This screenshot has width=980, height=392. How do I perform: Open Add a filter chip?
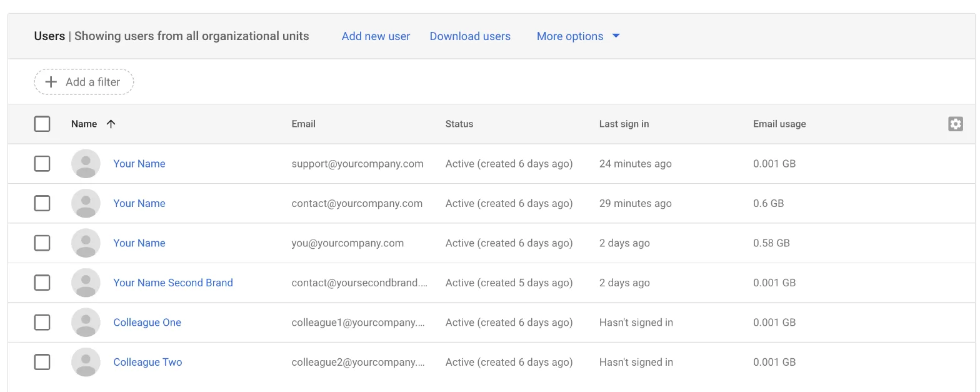[x=84, y=82]
